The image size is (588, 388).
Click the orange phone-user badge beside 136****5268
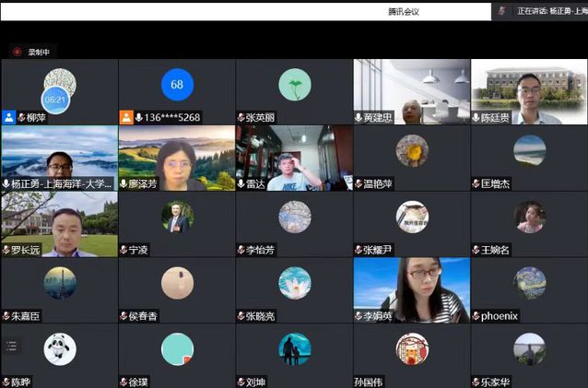tap(126, 117)
